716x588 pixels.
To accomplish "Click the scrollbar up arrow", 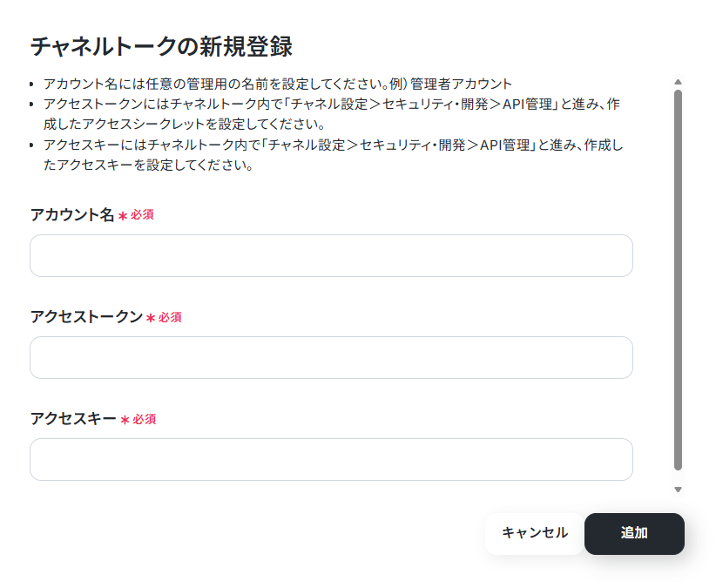I will point(678,82).
